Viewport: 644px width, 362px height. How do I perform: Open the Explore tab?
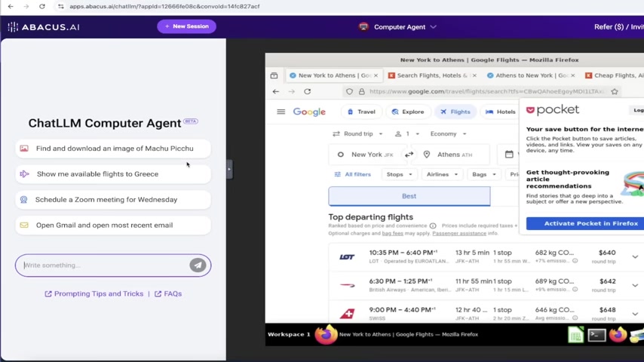[x=408, y=112]
